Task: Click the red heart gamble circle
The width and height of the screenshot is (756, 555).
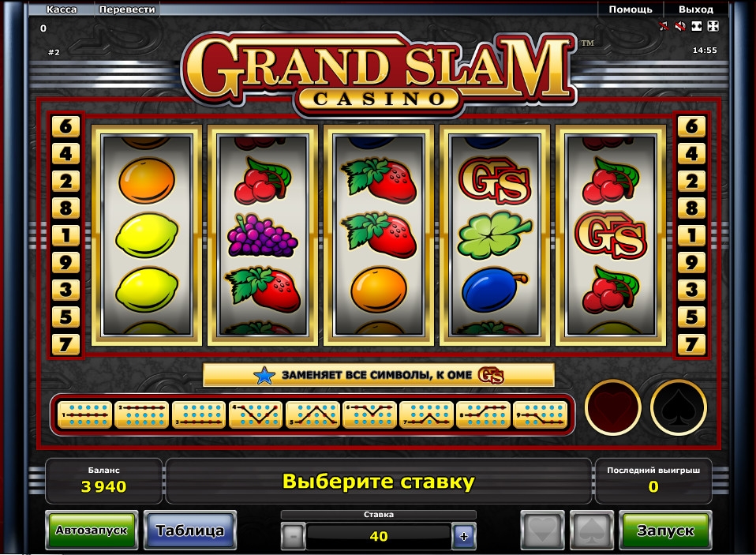Action: pyautogui.click(x=613, y=407)
